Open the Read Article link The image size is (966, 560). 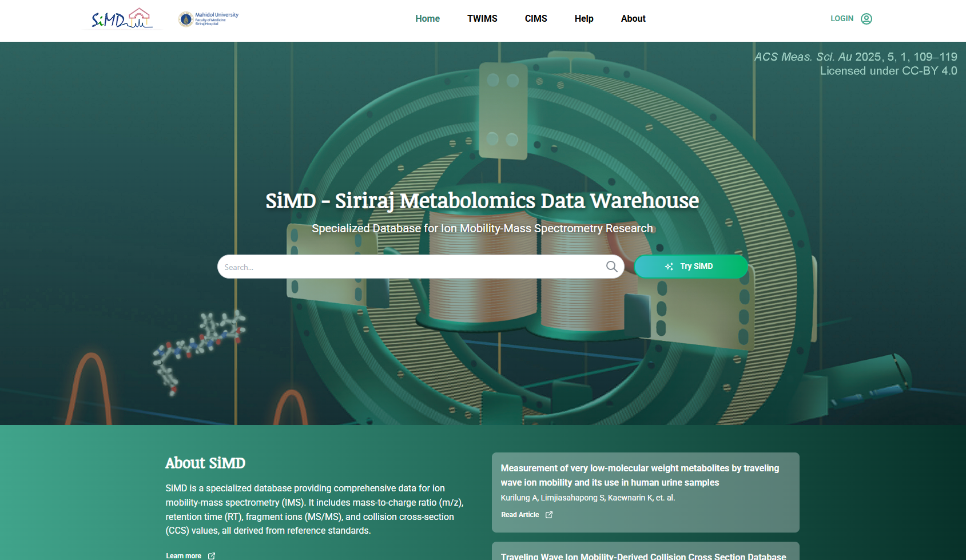(520, 515)
